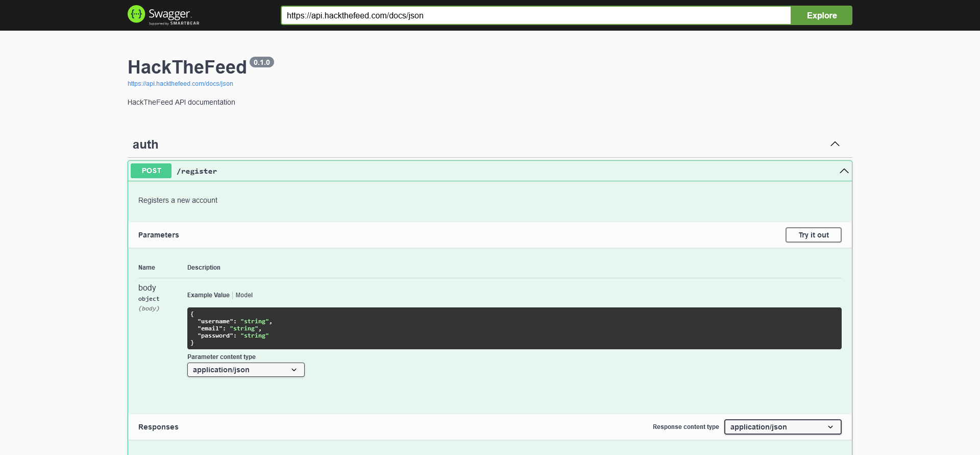Click the 'body' parameter name
The width and height of the screenshot is (980, 455).
coord(147,288)
